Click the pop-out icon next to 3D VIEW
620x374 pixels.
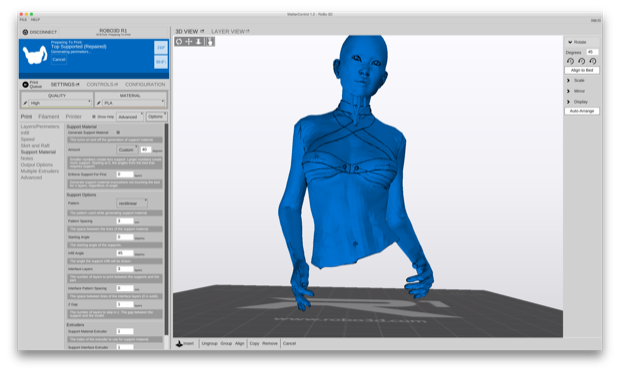[x=202, y=31]
